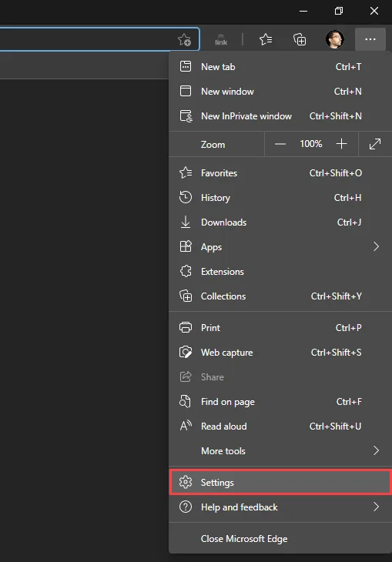Open the Favorites toolbar star icon

coord(266,39)
